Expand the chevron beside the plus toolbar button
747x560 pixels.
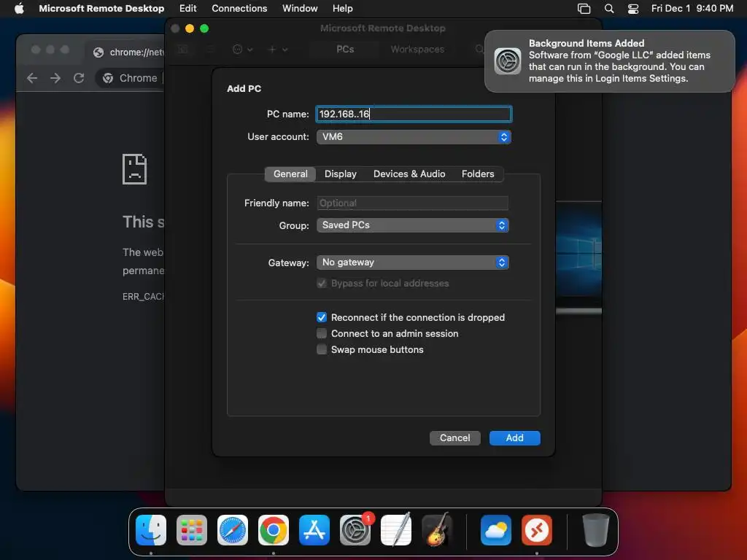(285, 49)
